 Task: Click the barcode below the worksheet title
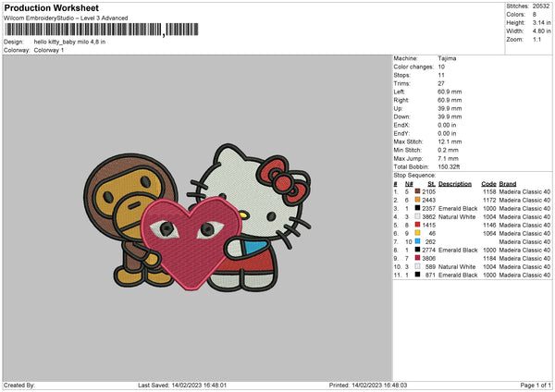[83, 31]
